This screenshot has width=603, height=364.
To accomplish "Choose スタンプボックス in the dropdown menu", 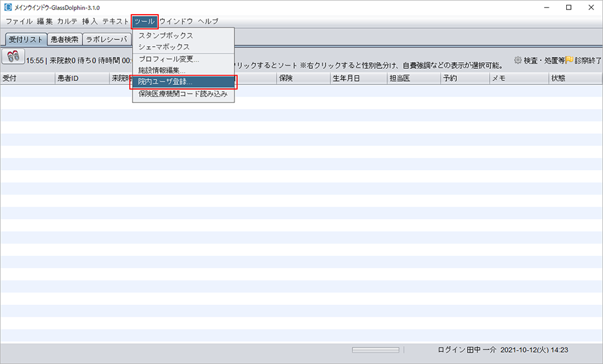I will point(165,35).
